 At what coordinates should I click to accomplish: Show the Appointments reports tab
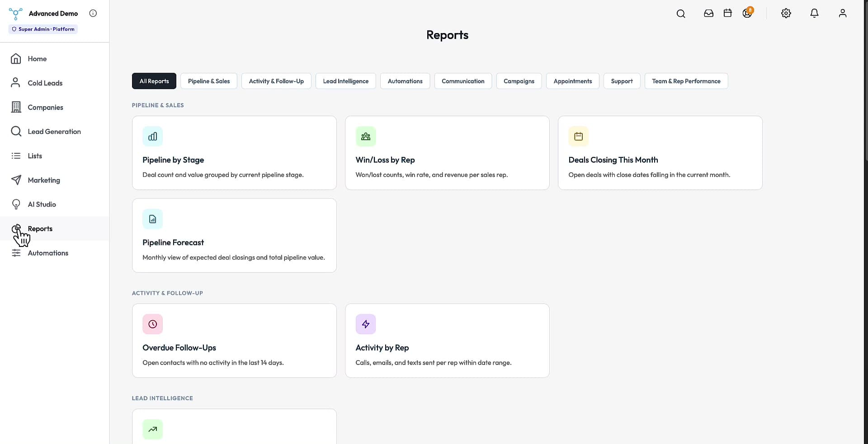573,81
